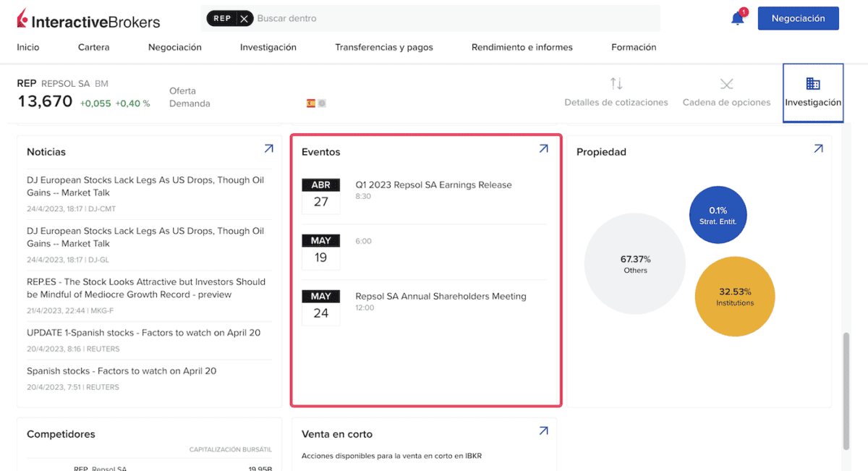Open DJ European Stocks news from DJ-GL
Screen dimensions: 868x471
145,237
